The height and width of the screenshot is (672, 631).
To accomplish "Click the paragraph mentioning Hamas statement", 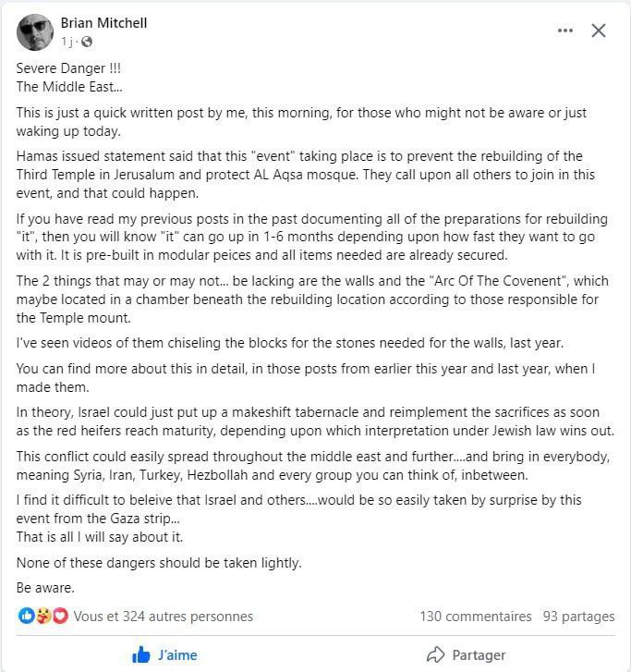I will [306, 175].
